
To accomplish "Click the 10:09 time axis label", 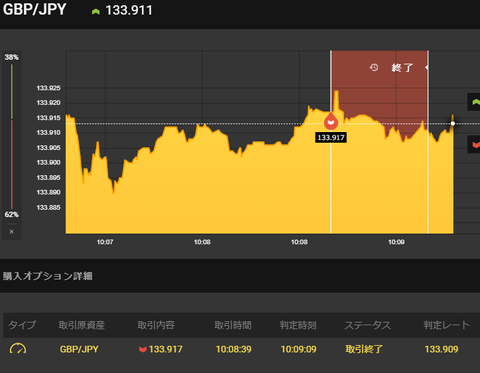I will (396, 242).
